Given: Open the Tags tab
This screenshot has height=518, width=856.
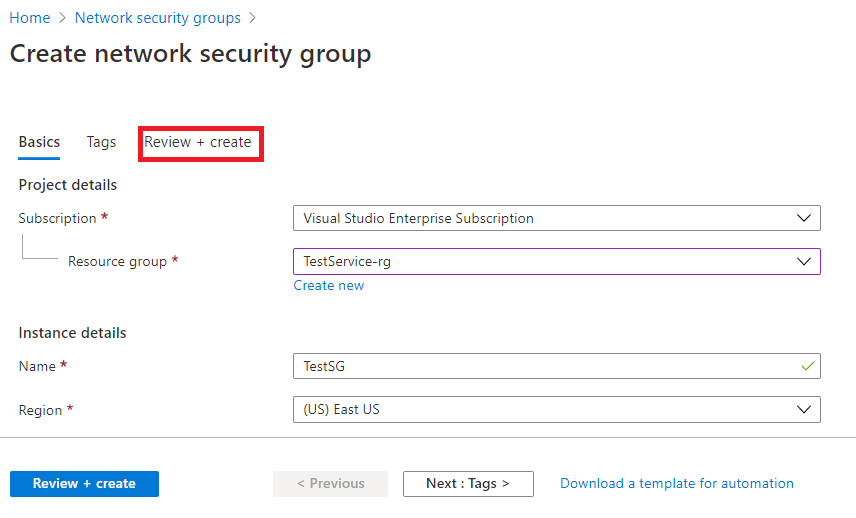Looking at the screenshot, I should pyautogui.click(x=101, y=142).
